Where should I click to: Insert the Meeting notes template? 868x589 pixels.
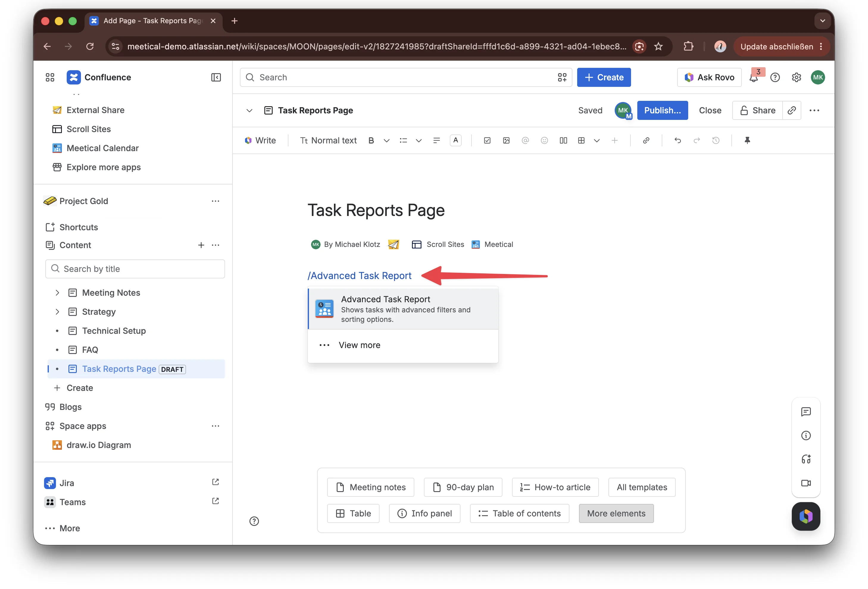click(371, 487)
